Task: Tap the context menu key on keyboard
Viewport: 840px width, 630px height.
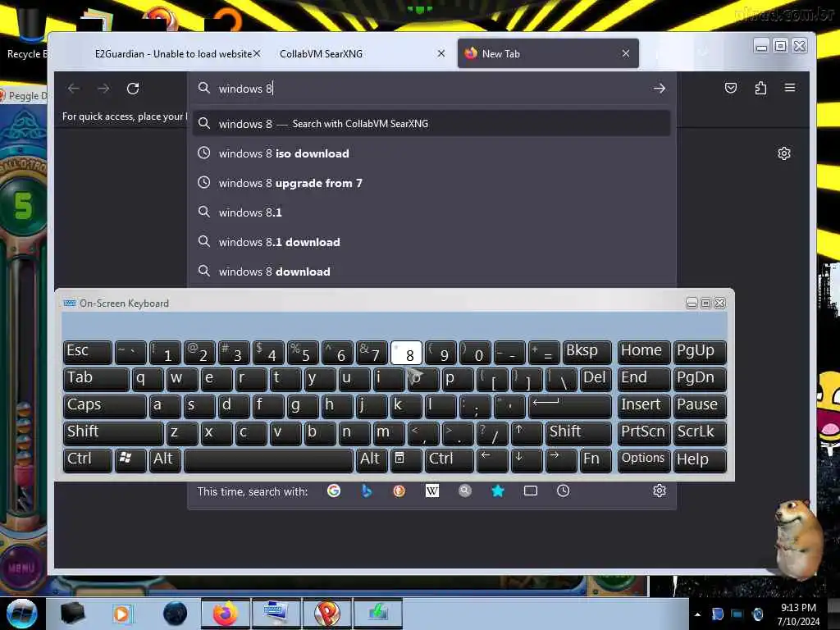Action: (x=405, y=460)
